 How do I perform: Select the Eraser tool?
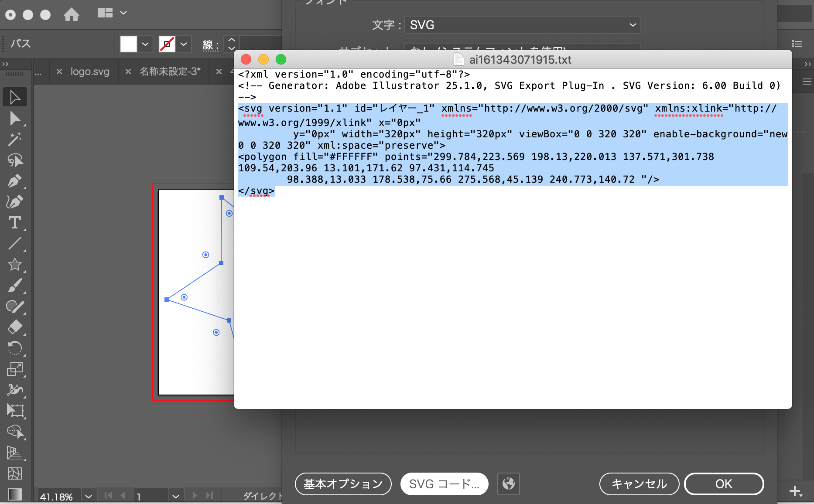[x=15, y=327]
